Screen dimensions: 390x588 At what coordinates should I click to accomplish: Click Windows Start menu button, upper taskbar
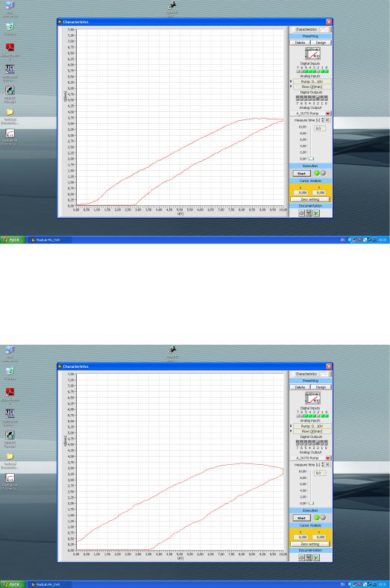[x=13, y=240]
